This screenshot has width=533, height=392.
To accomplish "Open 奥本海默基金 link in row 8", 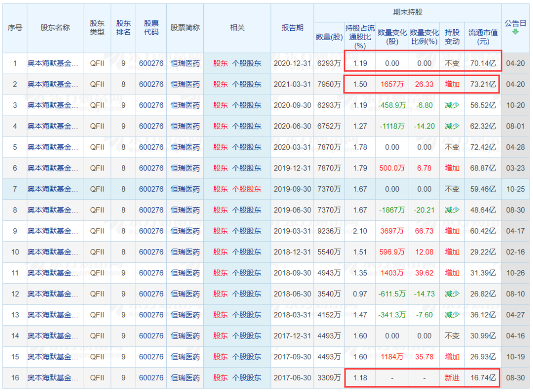I will pos(53,210).
